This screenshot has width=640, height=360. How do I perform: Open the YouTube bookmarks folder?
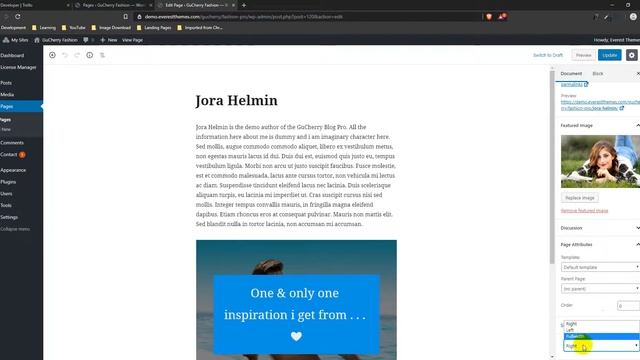coord(73,28)
